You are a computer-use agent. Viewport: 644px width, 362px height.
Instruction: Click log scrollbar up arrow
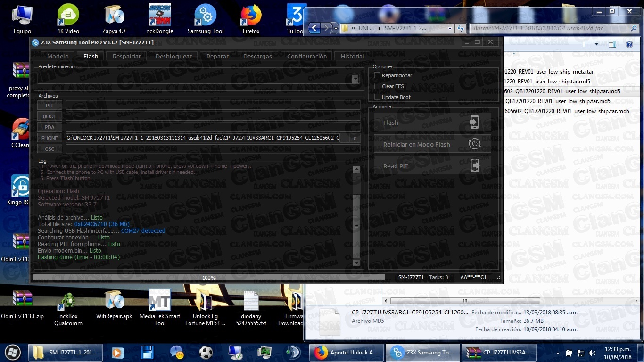point(356,170)
